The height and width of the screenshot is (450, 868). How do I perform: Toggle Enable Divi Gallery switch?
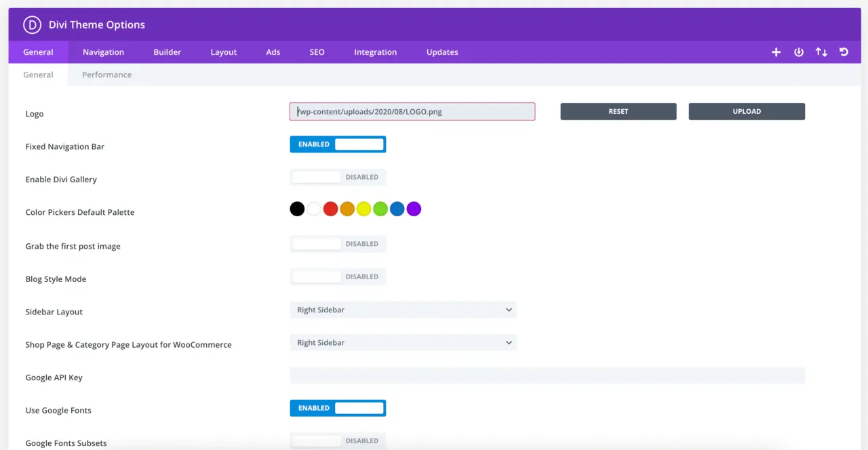tap(338, 178)
